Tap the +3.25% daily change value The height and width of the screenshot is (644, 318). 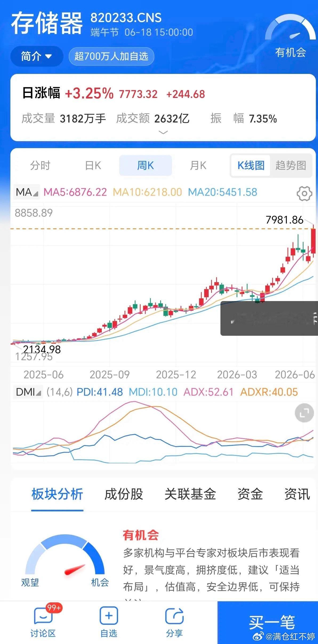click(x=89, y=93)
